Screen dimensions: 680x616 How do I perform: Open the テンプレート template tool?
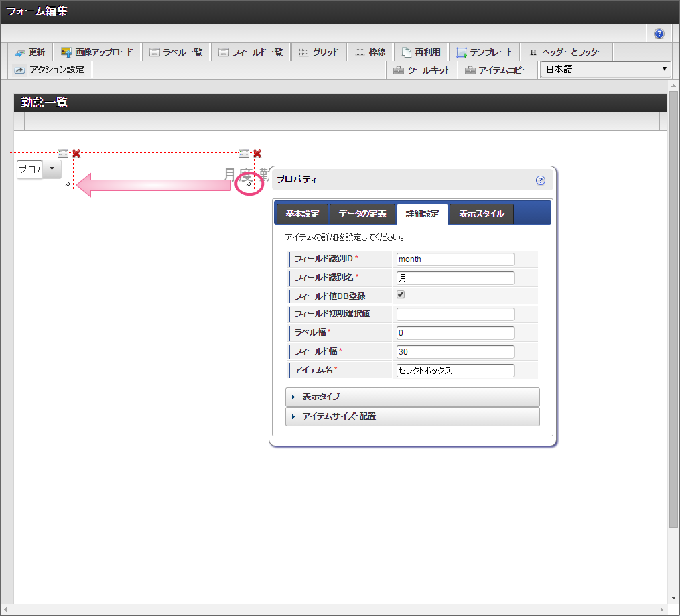click(x=484, y=52)
